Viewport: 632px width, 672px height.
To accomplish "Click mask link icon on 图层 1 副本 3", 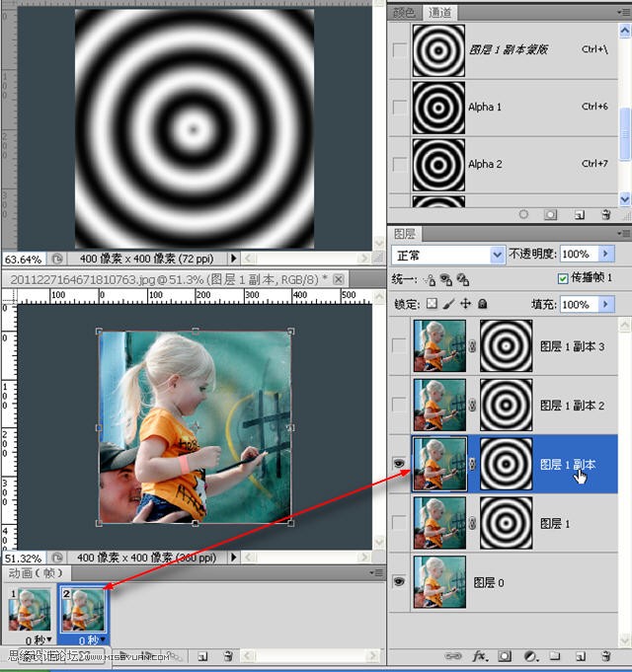I will [472, 345].
